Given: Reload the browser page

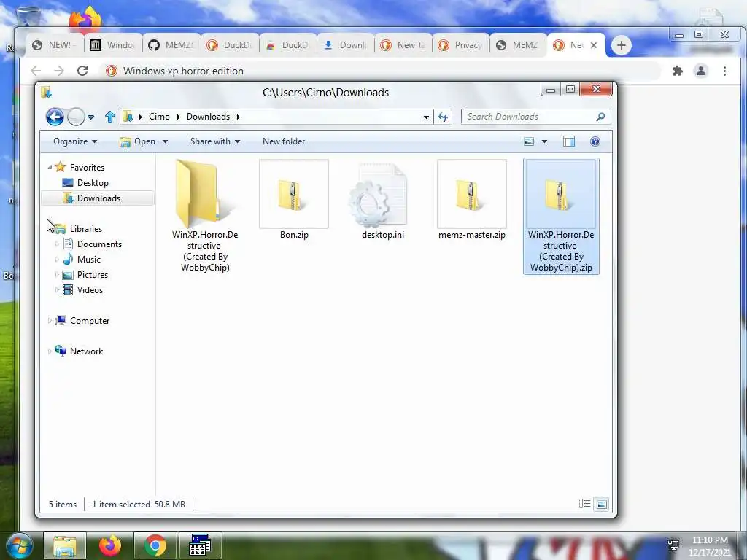Looking at the screenshot, I should 82,71.
